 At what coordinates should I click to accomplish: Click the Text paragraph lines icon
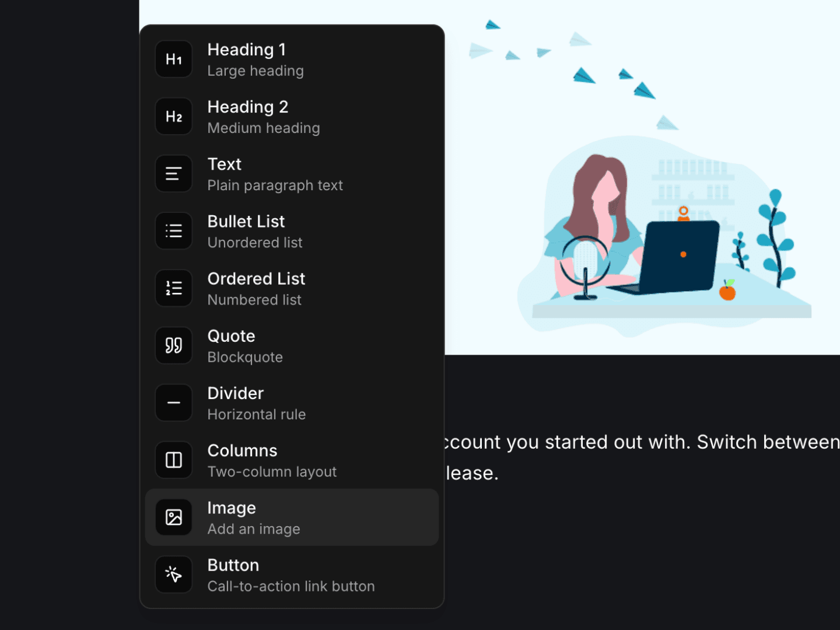point(174,173)
